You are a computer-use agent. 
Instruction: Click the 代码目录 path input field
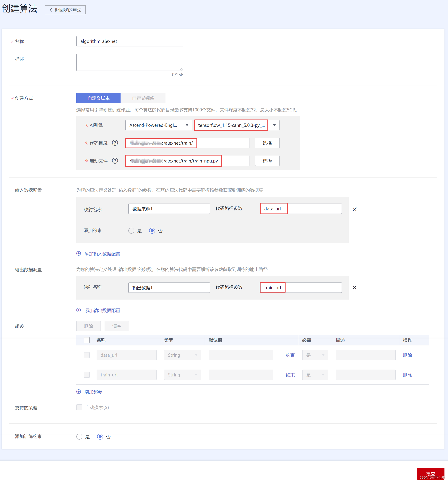[187, 143]
